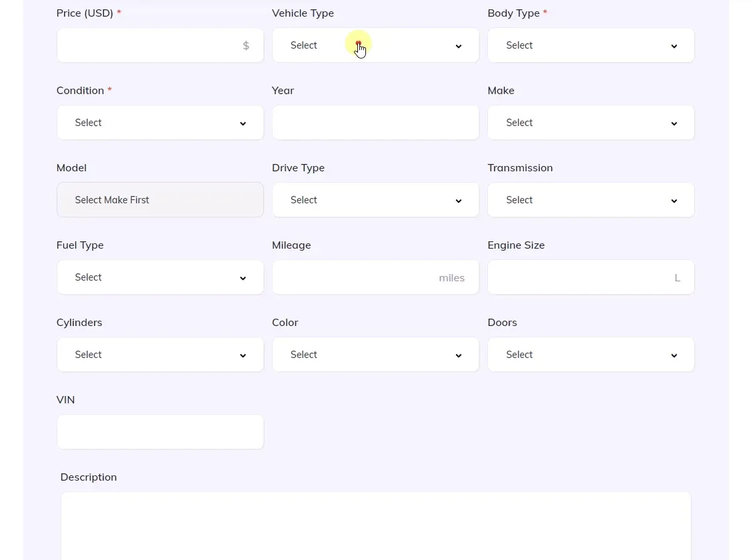Click the Year label
This screenshot has height=560, width=752.
(x=283, y=90)
